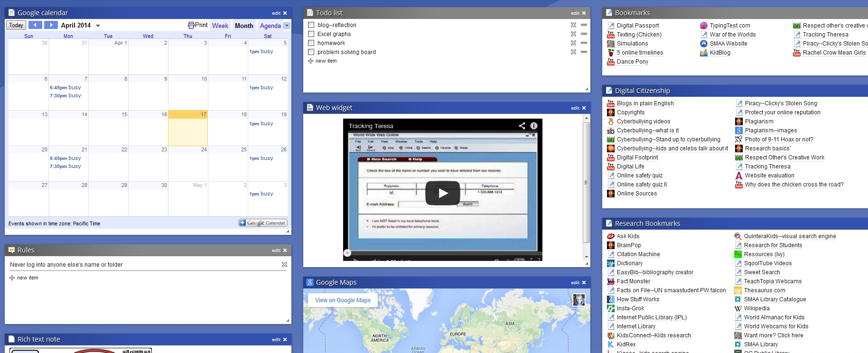
Task: Close the Rules widget
Action: point(285,251)
